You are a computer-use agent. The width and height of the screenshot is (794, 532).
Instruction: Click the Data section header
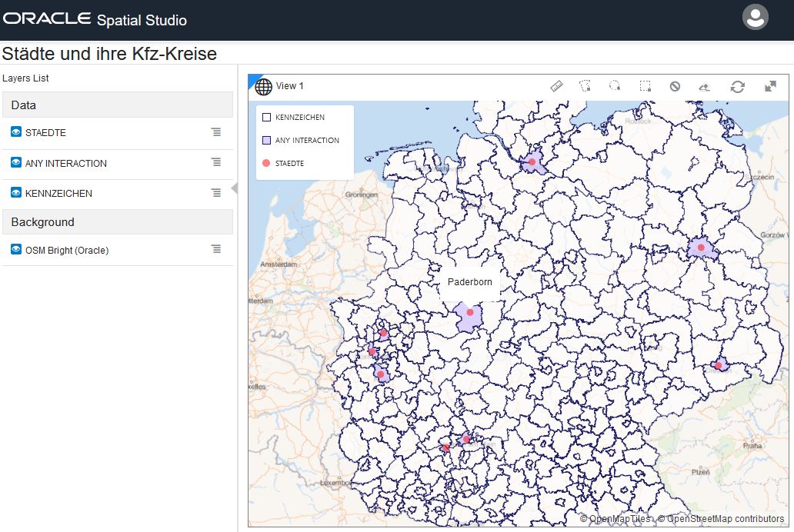[118, 105]
